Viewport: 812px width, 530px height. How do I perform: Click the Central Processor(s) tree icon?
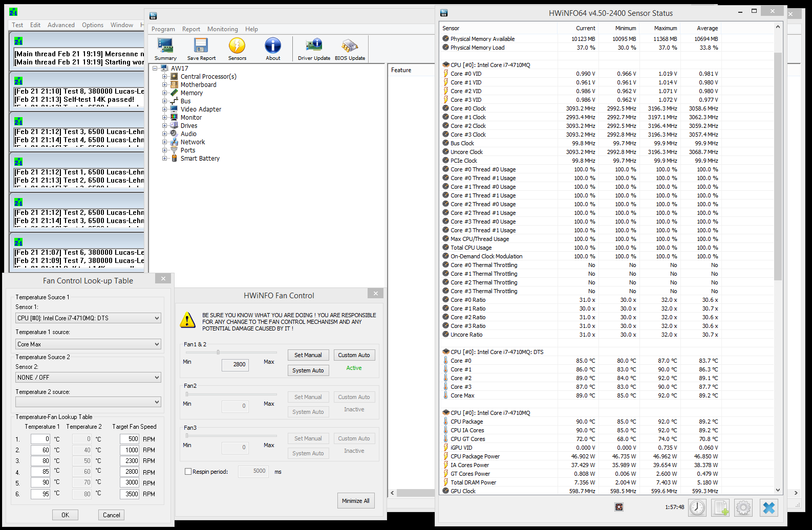174,76
